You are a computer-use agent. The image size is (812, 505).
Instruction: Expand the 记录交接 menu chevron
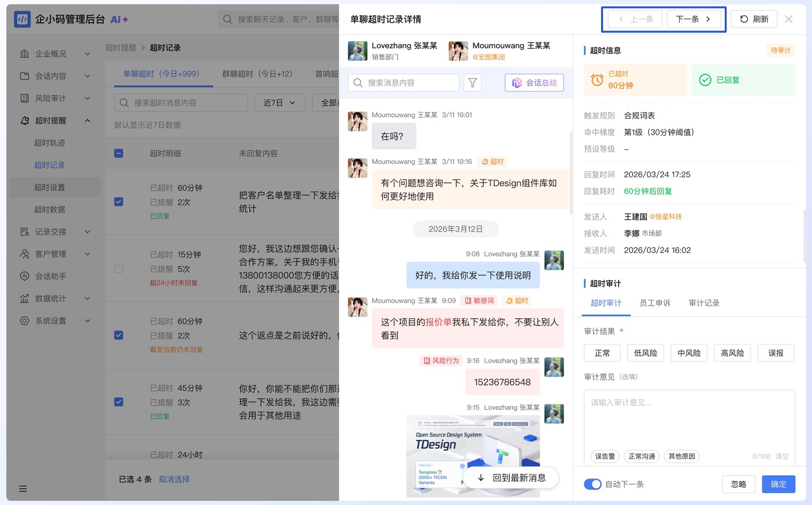tap(88, 232)
